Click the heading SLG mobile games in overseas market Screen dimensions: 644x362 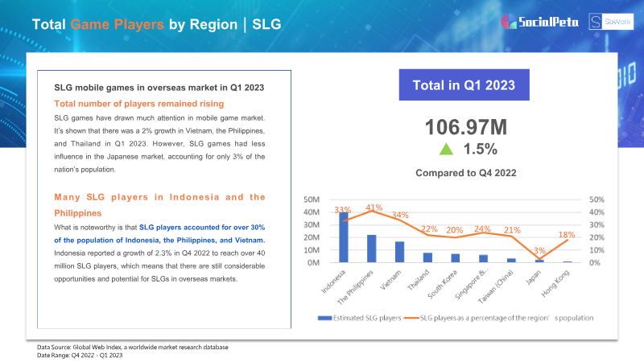pyautogui.click(x=159, y=88)
